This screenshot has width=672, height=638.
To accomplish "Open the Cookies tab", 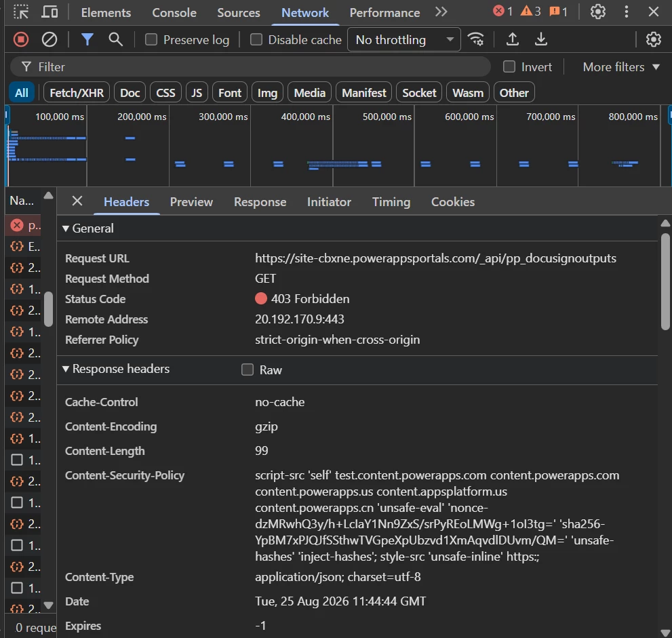I will click(452, 202).
